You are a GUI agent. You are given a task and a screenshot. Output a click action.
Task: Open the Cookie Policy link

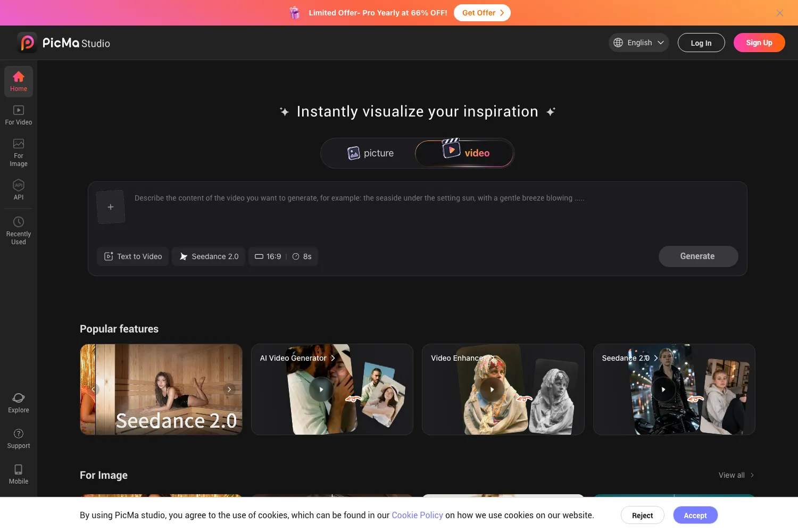click(417, 515)
